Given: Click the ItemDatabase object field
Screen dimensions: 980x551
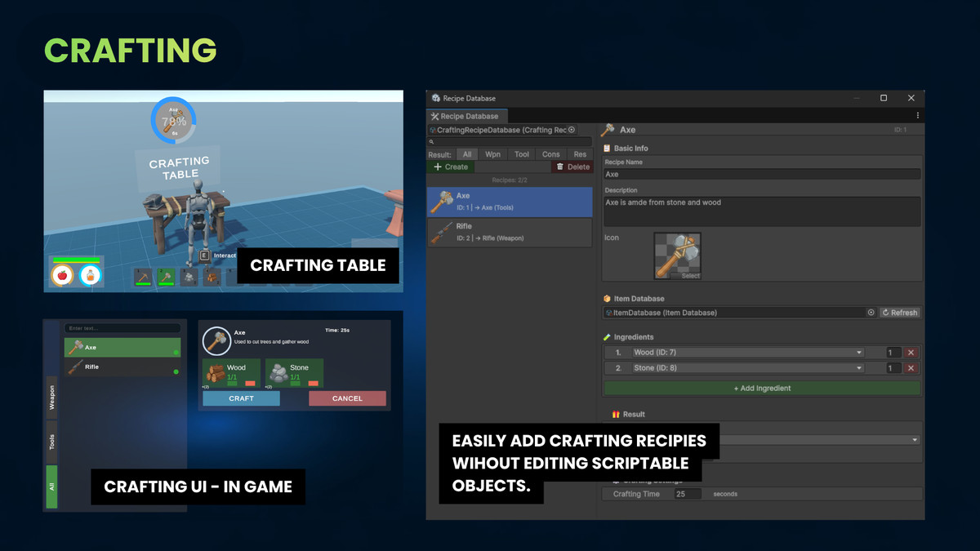Looking at the screenshot, I should [740, 313].
